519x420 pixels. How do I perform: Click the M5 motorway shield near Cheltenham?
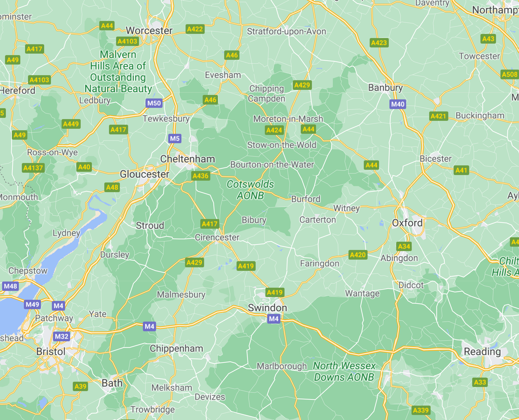(175, 139)
